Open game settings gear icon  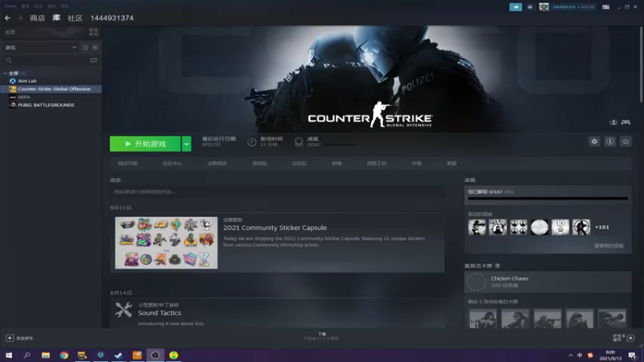(x=594, y=142)
